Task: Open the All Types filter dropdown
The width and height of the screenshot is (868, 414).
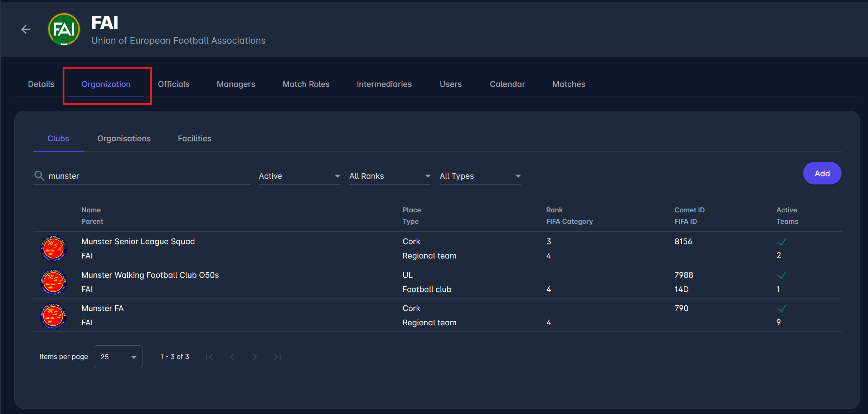Action: pos(480,176)
